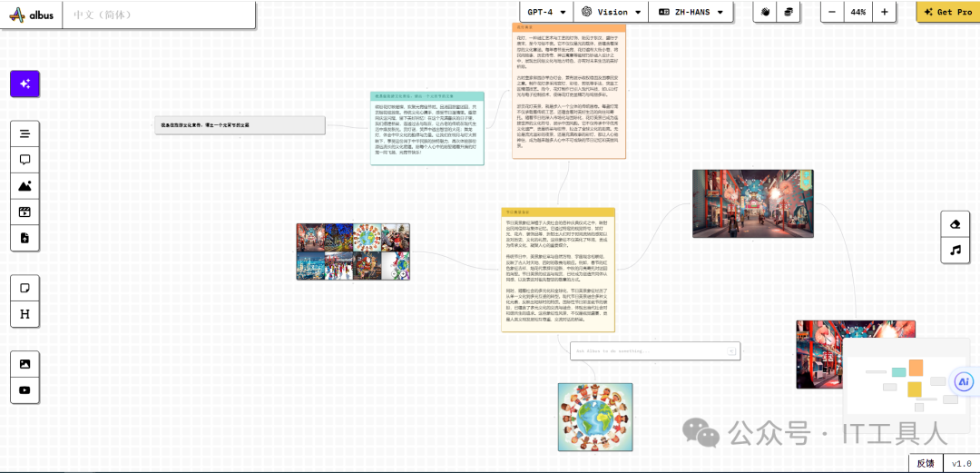Screen dimensions: 980x473
Task: Open the street lantern festival image
Action: [x=752, y=203]
